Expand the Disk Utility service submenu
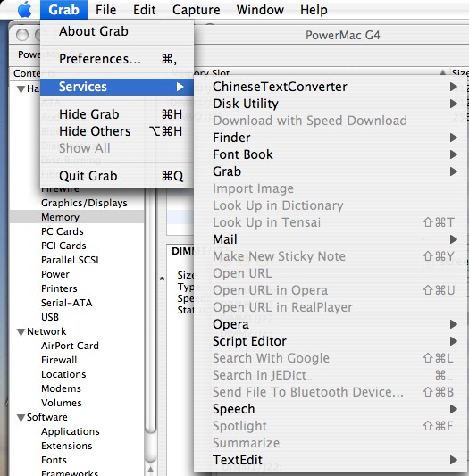The image size is (469, 476). point(331,104)
